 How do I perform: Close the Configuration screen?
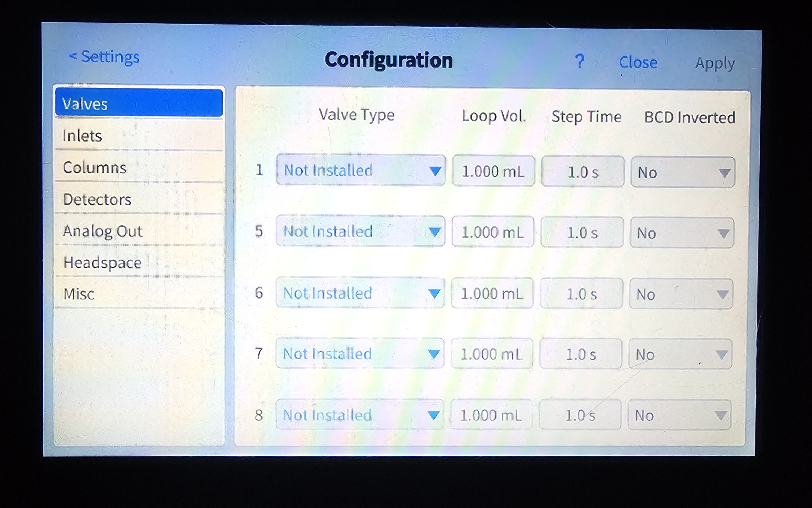click(638, 62)
